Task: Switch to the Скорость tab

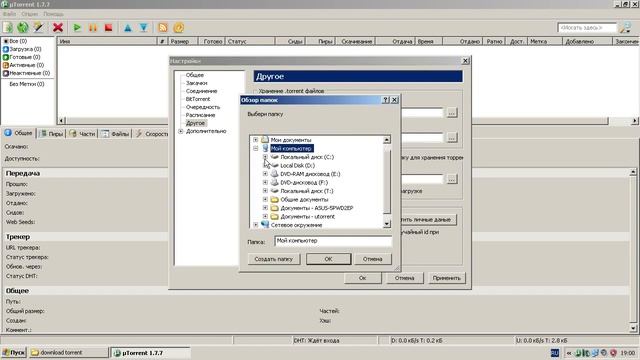Action: [152, 133]
